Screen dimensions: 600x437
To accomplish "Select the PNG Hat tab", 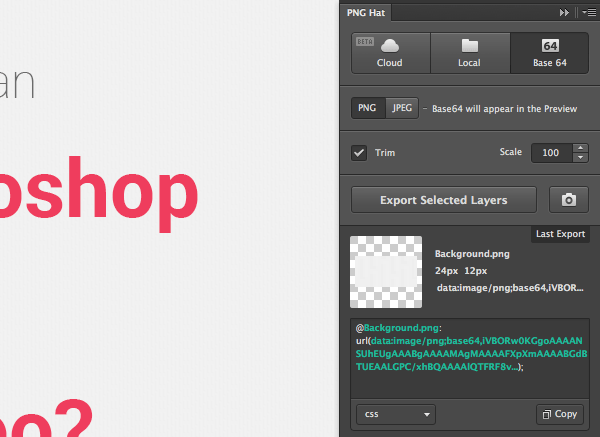I will coord(365,13).
